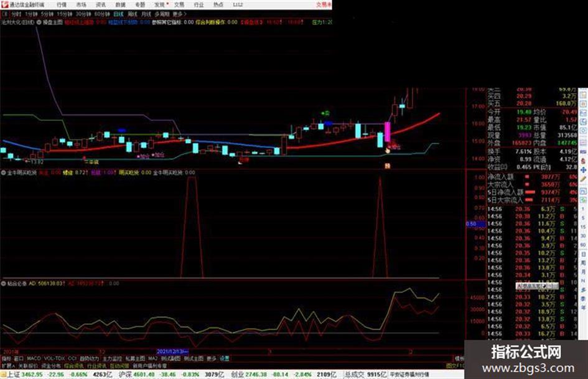
Task: Open the 设置 indicator settings link
Action: coord(224,358)
